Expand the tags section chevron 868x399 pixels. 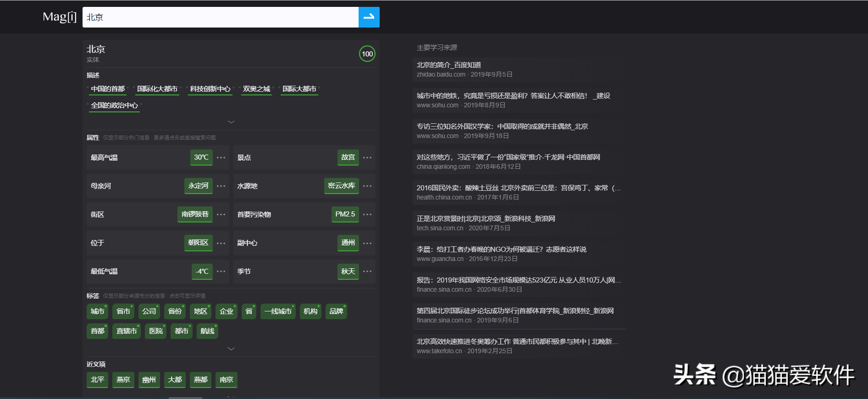(x=231, y=349)
